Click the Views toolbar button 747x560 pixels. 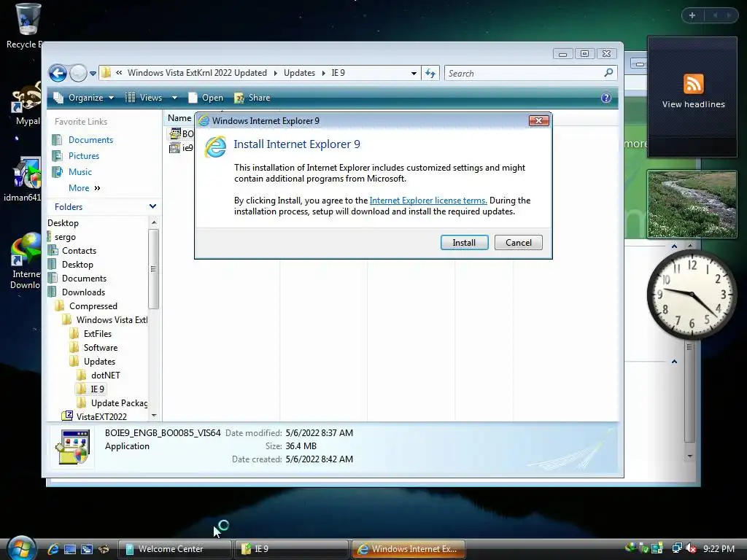(x=144, y=98)
